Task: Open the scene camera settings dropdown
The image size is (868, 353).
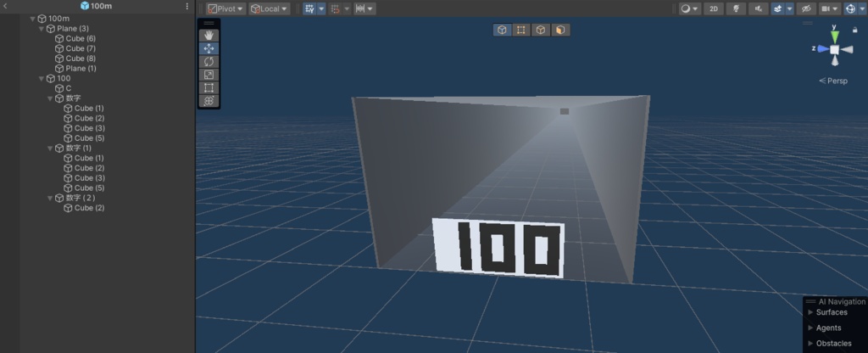Action: pos(829,8)
